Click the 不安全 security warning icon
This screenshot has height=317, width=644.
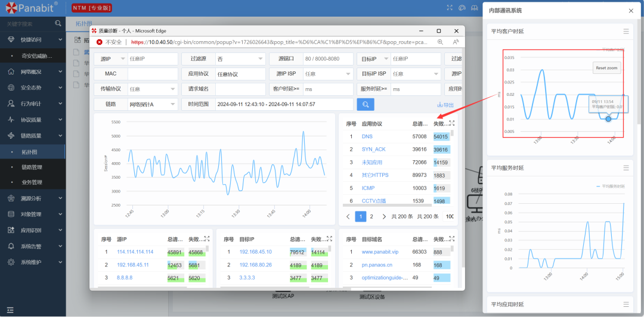click(99, 42)
